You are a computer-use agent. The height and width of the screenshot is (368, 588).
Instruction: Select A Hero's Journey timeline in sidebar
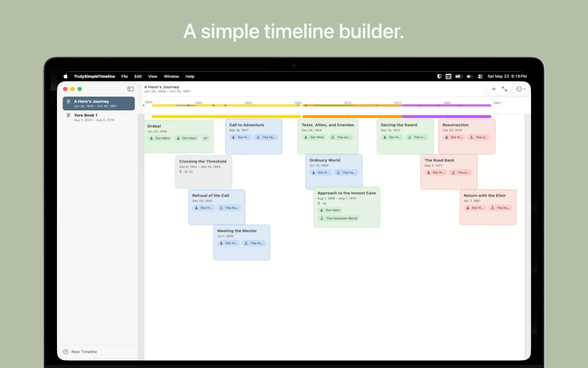[99, 103]
